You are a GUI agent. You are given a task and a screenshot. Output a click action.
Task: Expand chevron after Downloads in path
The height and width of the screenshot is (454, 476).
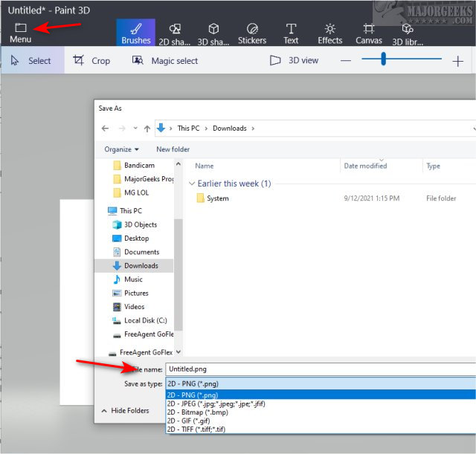pyautogui.click(x=253, y=129)
